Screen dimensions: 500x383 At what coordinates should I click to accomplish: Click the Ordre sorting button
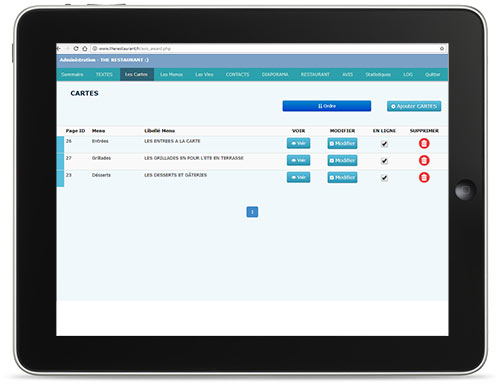(327, 106)
